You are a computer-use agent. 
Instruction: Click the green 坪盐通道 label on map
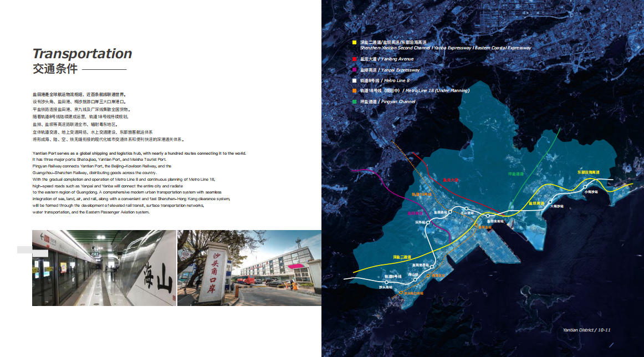tap(516, 174)
